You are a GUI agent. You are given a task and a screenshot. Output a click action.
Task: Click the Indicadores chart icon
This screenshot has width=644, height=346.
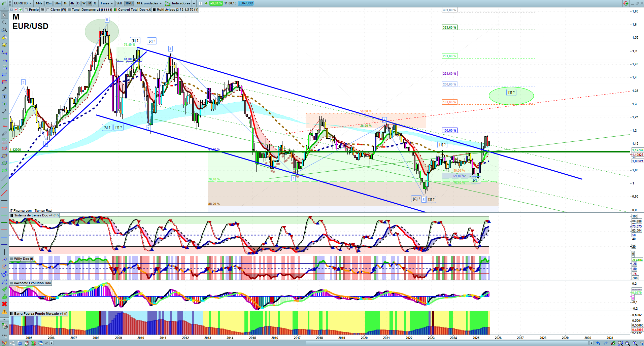click(168, 3)
